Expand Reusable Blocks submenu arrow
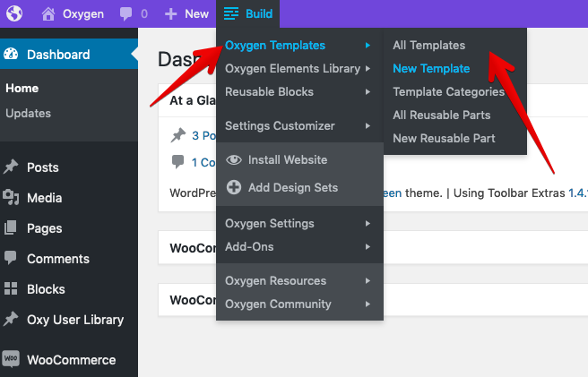The height and width of the screenshot is (377, 588). [367, 92]
